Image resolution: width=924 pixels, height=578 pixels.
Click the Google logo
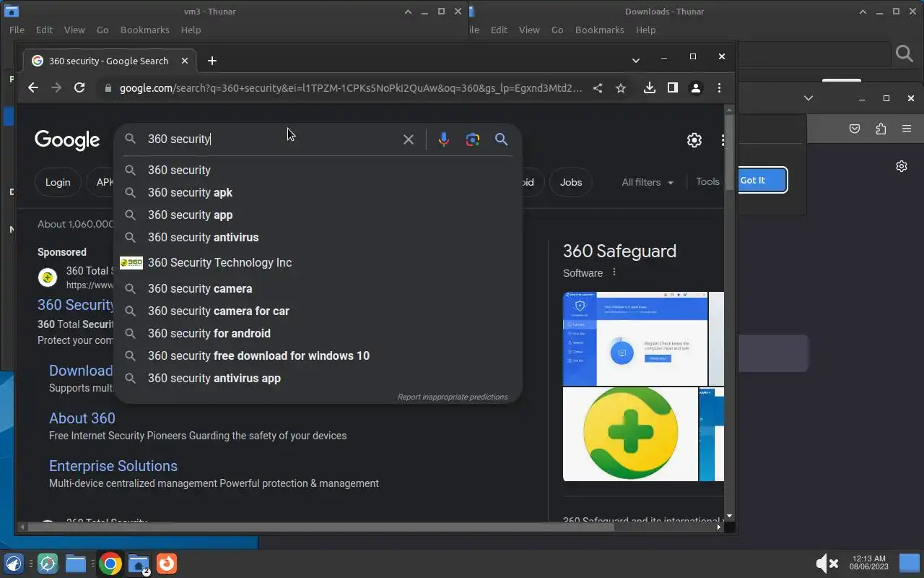click(67, 140)
